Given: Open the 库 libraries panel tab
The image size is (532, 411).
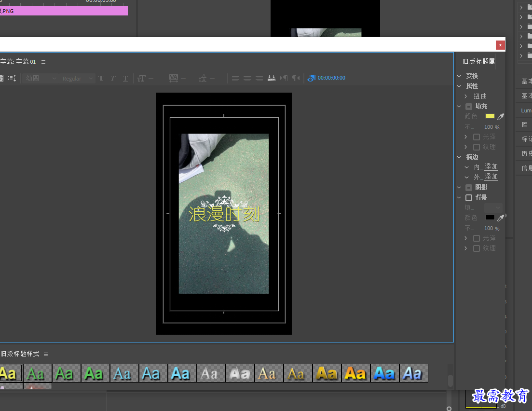Looking at the screenshot, I should (x=525, y=125).
